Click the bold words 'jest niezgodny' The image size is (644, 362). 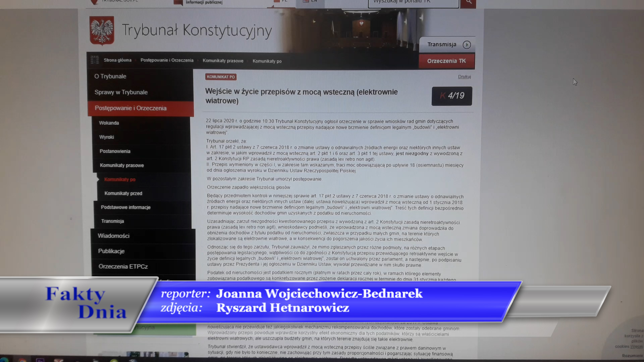(x=412, y=154)
